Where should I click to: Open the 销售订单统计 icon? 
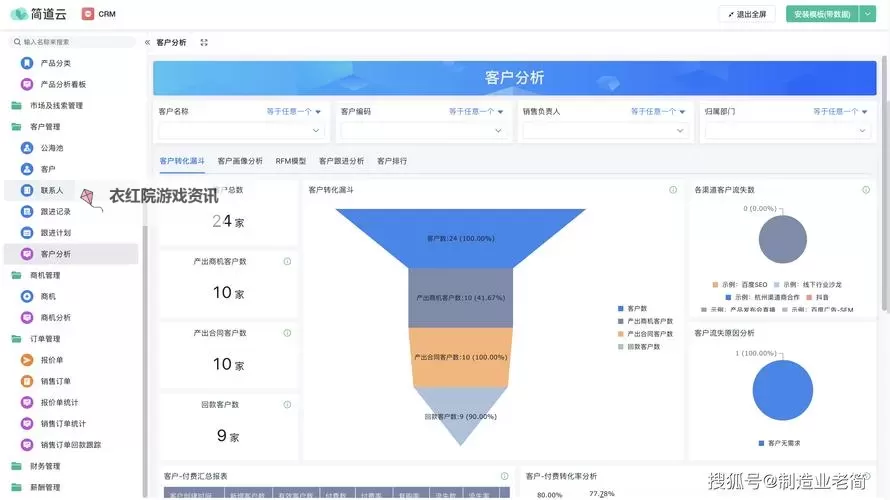coord(27,423)
